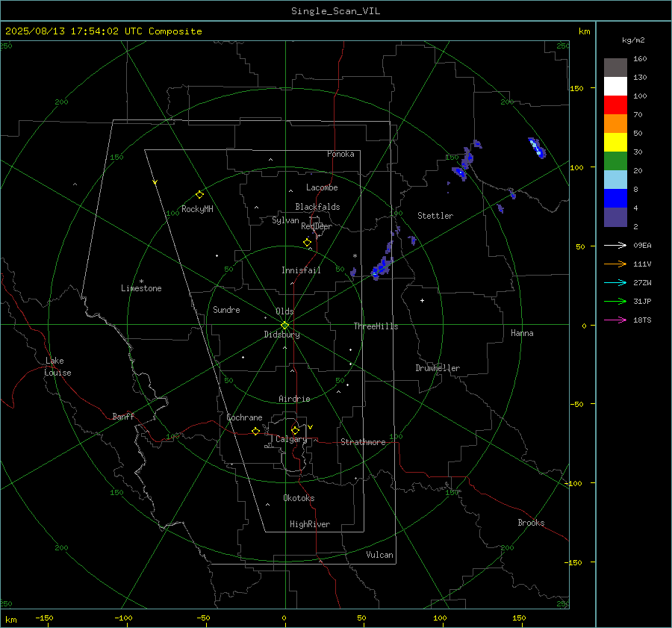Click the white 100-130 color swatch
The height and width of the screenshot is (628, 672).
point(615,86)
